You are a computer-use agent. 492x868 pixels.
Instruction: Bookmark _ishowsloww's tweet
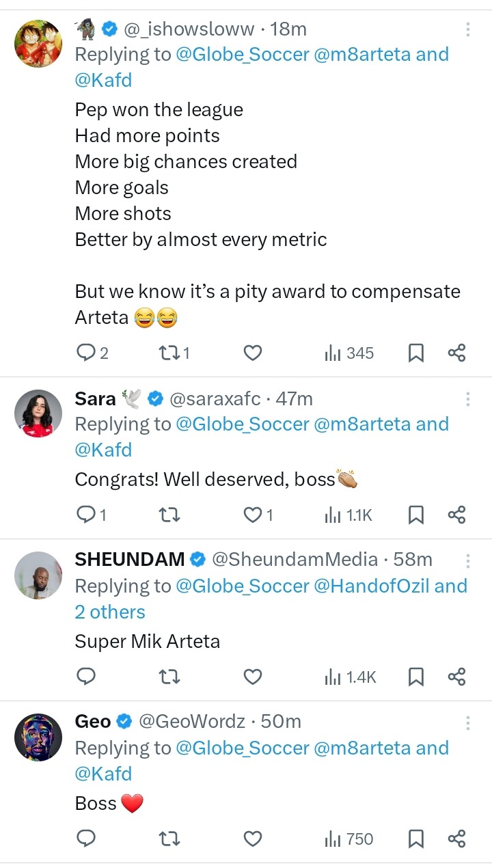pos(415,353)
